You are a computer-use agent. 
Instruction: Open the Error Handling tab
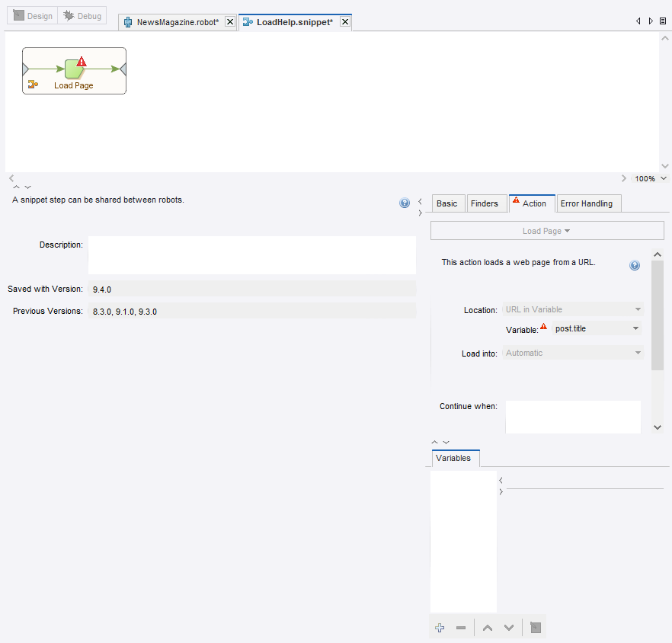(x=588, y=203)
